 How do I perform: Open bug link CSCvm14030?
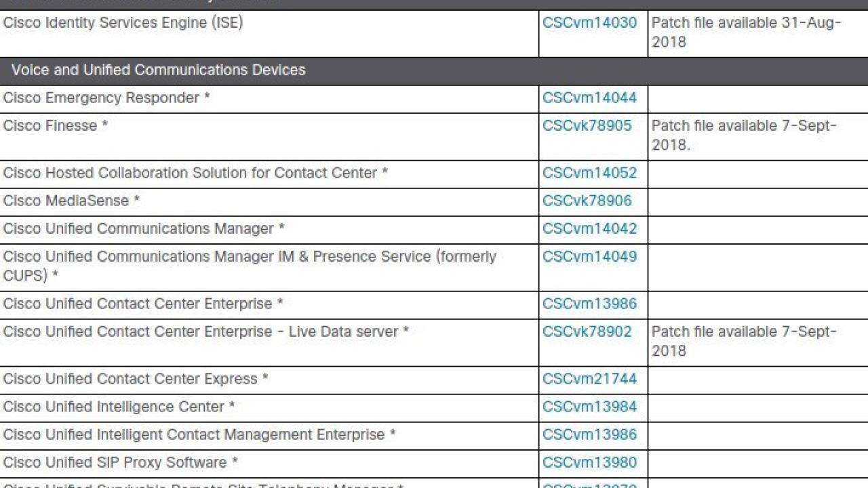tap(589, 22)
